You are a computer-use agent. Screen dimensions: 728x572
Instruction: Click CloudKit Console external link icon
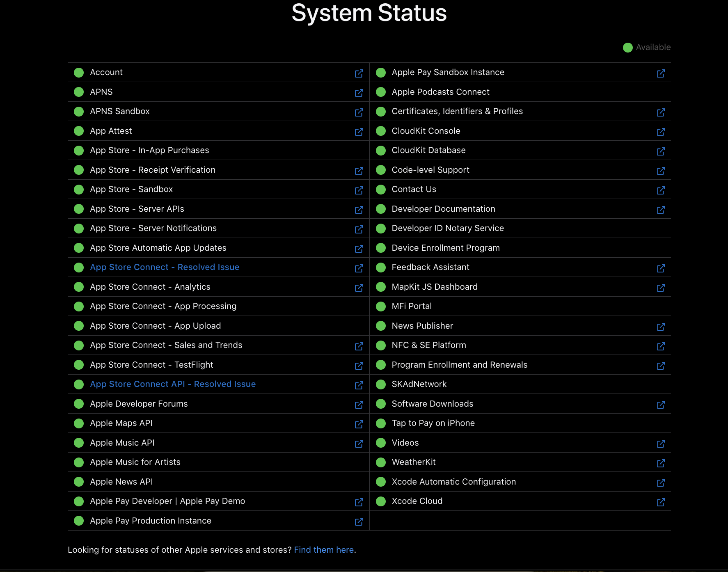[661, 132]
